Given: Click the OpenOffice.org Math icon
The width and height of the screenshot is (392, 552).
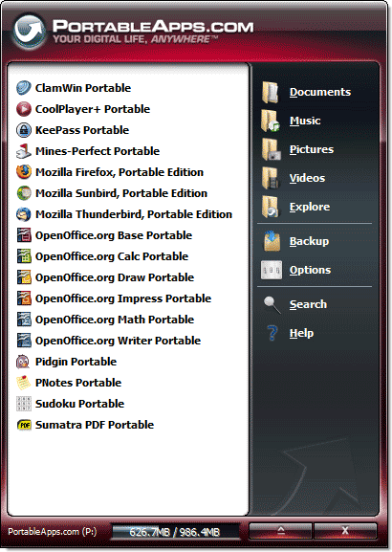Looking at the screenshot, I should click(x=24, y=320).
